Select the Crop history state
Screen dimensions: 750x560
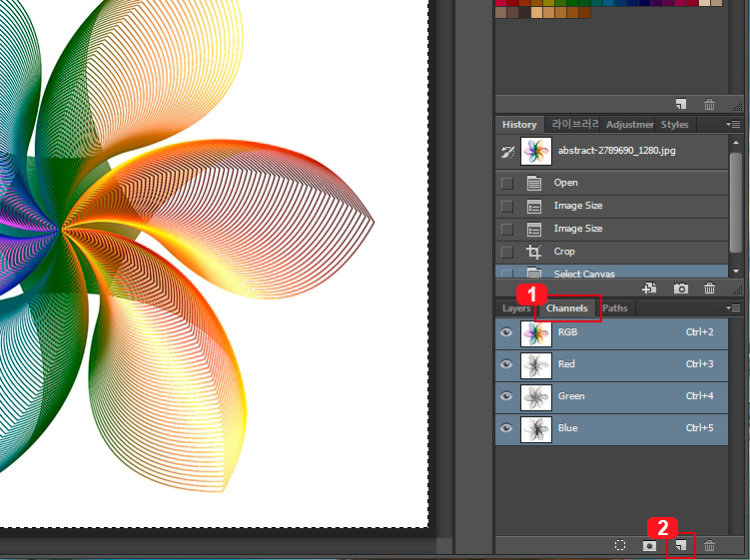pyautogui.click(x=612, y=252)
